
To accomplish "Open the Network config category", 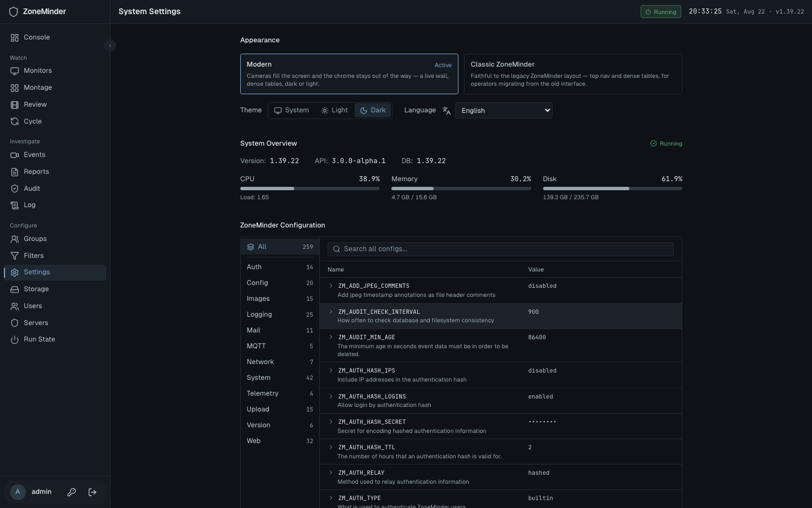I will (280, 362).
